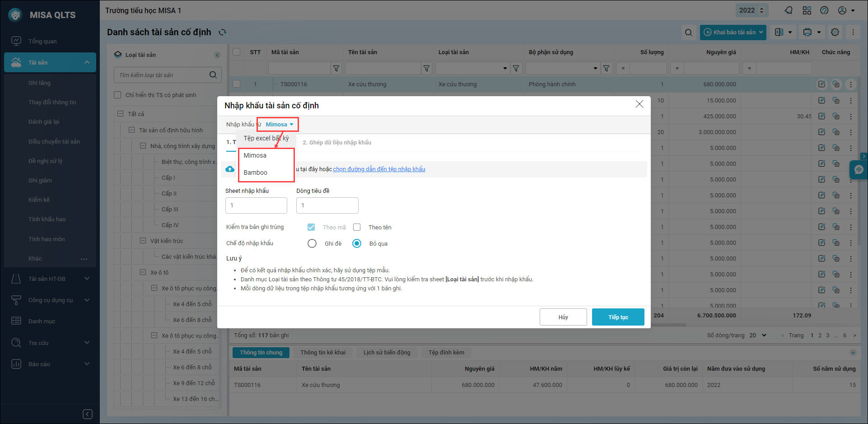Open the apps grid icon
This screenshot has height=424, width=868.
[x=807, y=10]
